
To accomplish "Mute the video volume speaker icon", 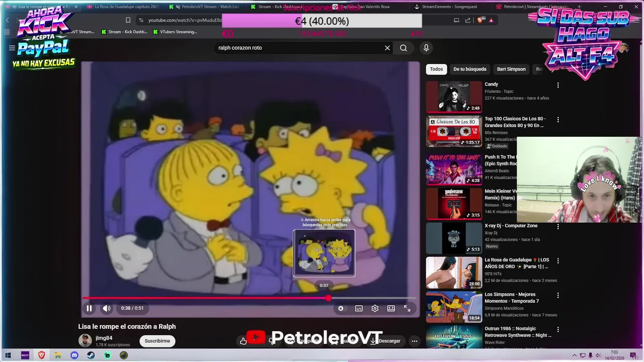I will pyautogui.click(x=107, y=308).
